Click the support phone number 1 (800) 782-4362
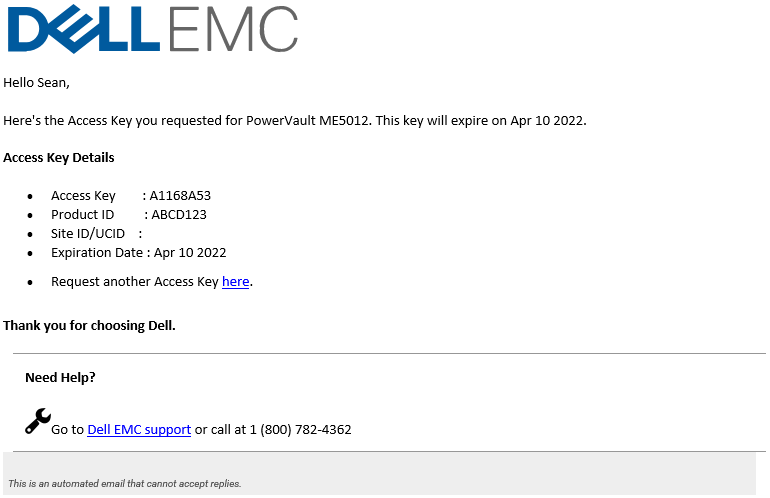Image resolution: width=770 pixels, height=498 pixels. click(299, 430)
